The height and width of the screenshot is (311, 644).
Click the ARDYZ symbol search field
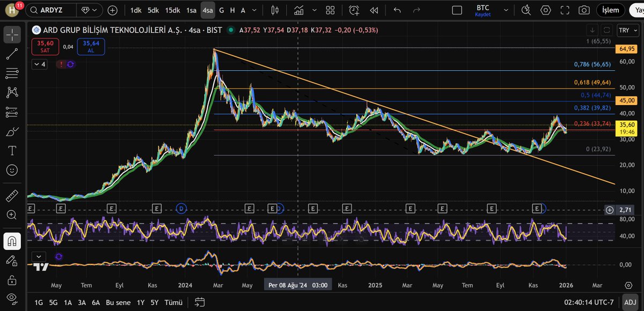point(51,10)
